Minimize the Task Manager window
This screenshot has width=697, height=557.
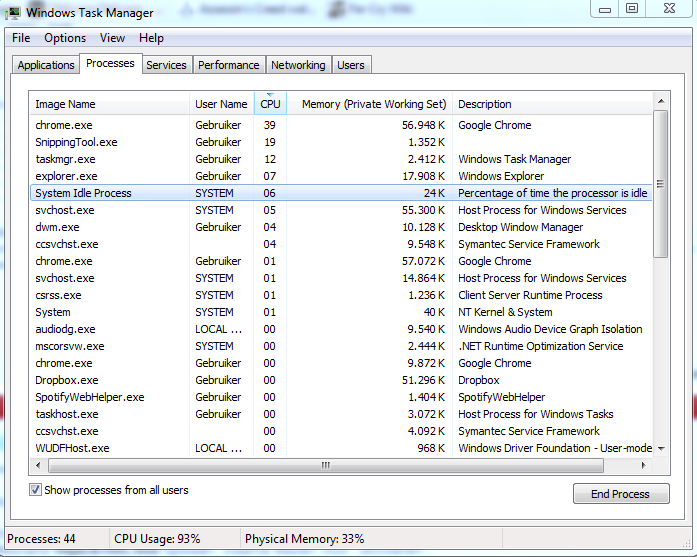[x=605, y=9]
